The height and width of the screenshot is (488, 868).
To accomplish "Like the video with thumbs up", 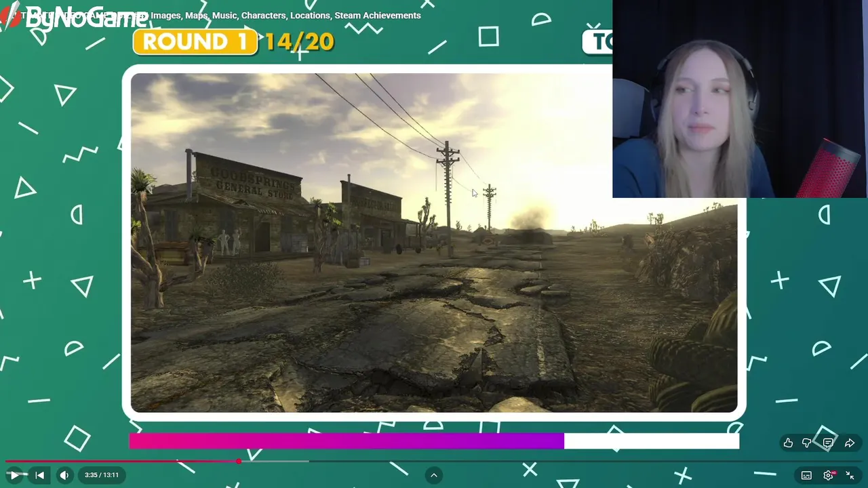I will point(788,443).
